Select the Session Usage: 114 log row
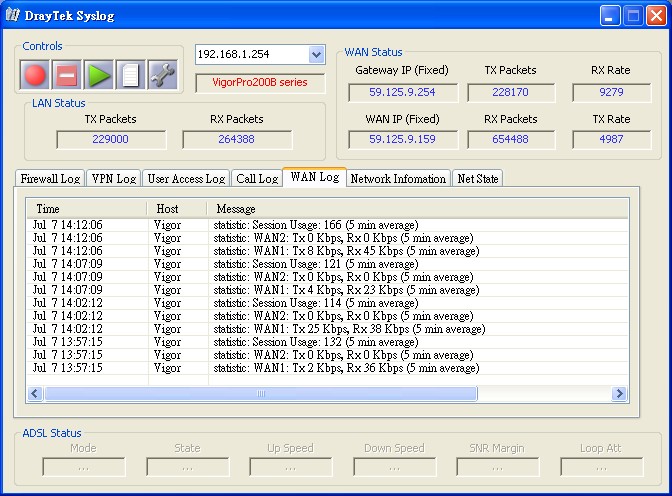The height and width of the screenshot is (496, 672). [x=328, y=303]
